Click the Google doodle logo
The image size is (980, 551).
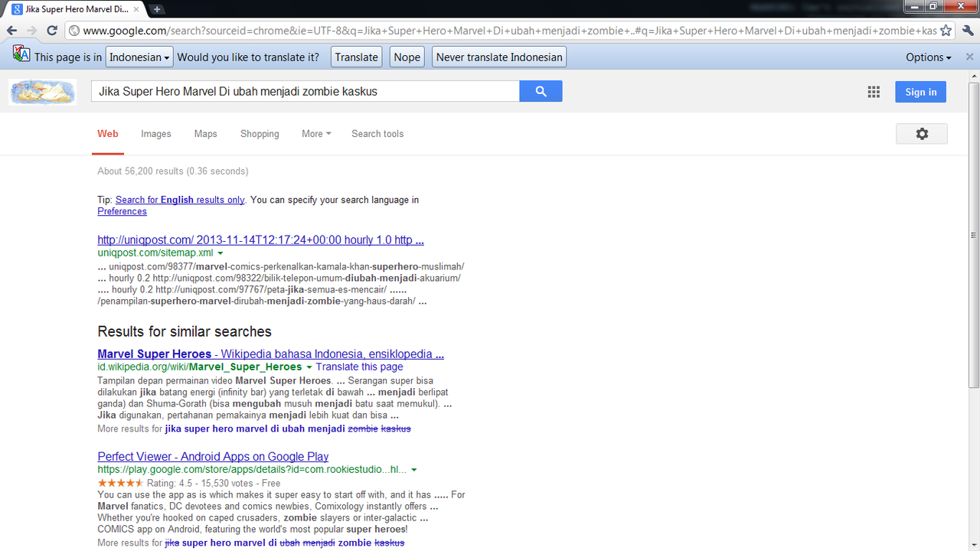pyautogui.click(x=43, y=92)
